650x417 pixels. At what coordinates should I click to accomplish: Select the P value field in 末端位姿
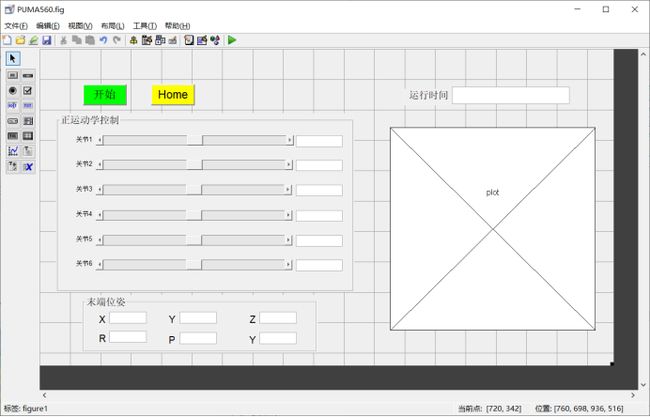pyautogui.click(x=198, y=338)
